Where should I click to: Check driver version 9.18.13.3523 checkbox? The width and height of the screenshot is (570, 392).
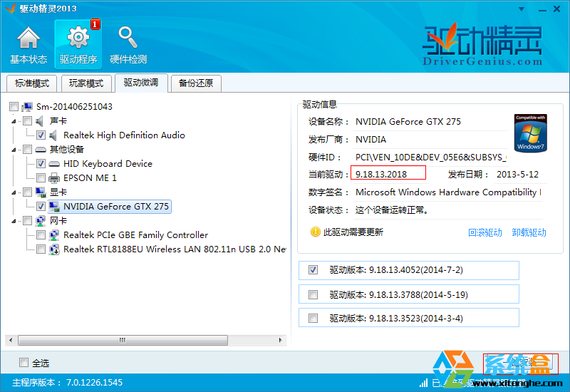point(313,318)
